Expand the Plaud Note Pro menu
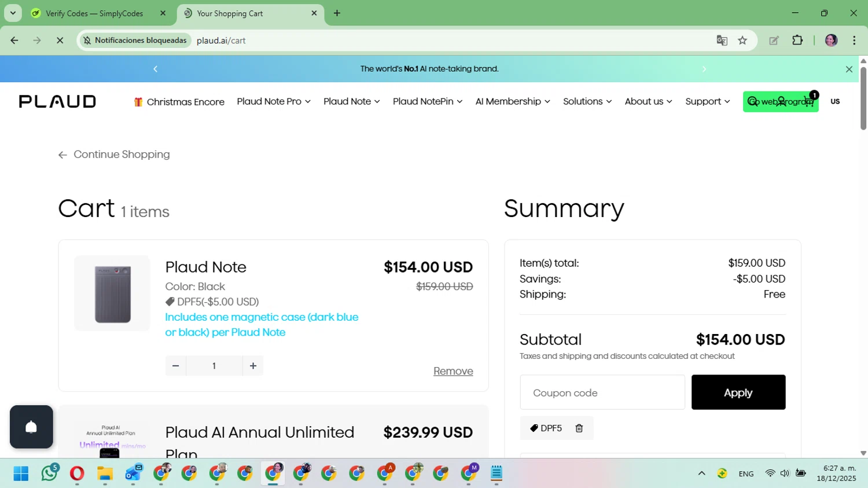This screenshot has height=488, width=868. pos(274,101)
